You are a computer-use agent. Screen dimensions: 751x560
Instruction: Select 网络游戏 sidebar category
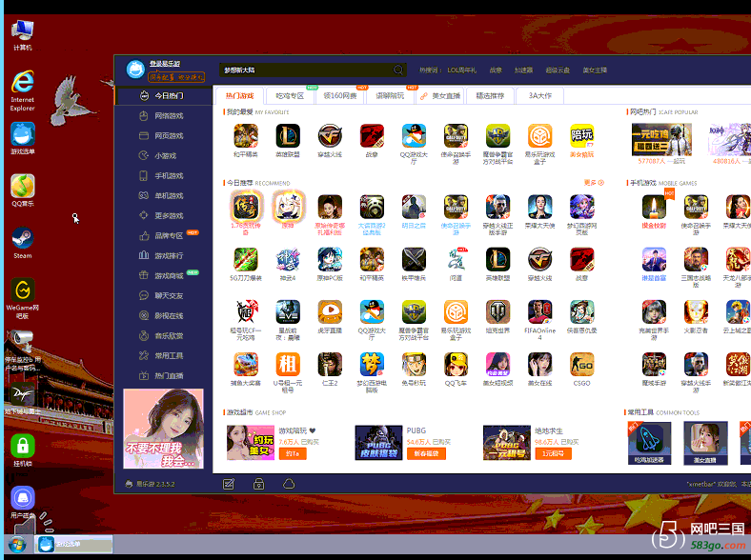(163, 116)
